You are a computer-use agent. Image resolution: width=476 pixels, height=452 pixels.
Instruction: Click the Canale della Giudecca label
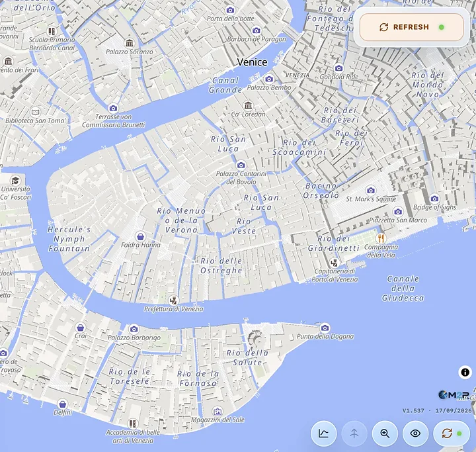point(403,288)
